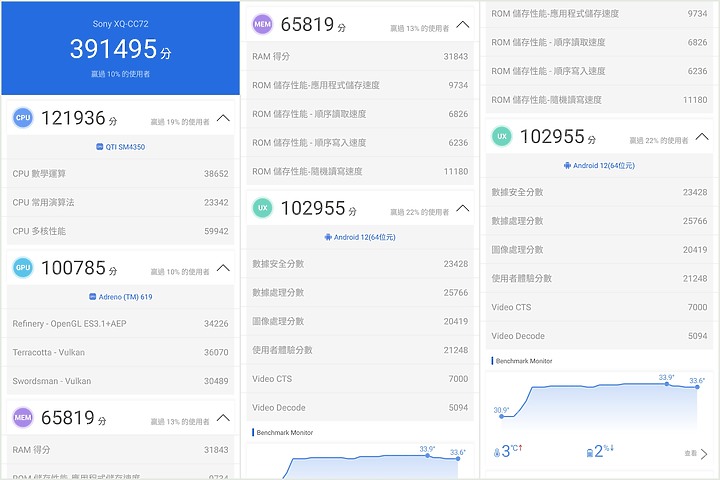Image resolution: width=720 pixels, height=480 pixels.
Task: Click the chip icon before QTI SM4350
Action: tap(99, 147)
